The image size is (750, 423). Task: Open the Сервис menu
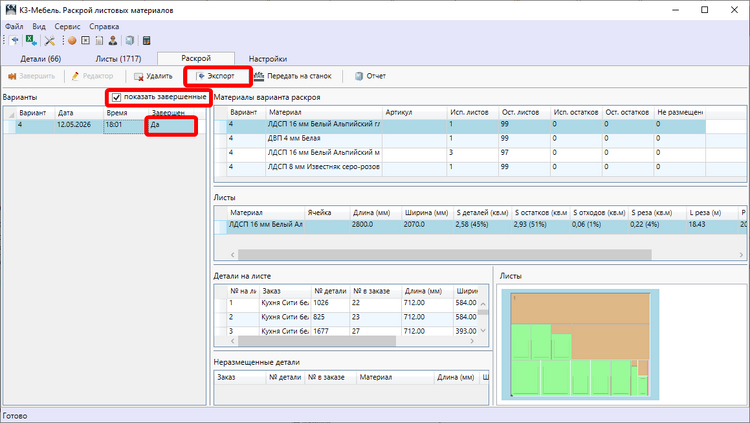pos(67,26)
